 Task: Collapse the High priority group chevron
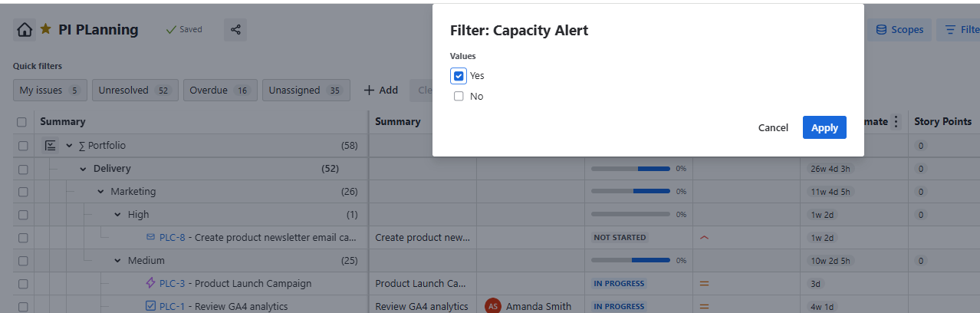pyautogui.click(x=117, y=214)
